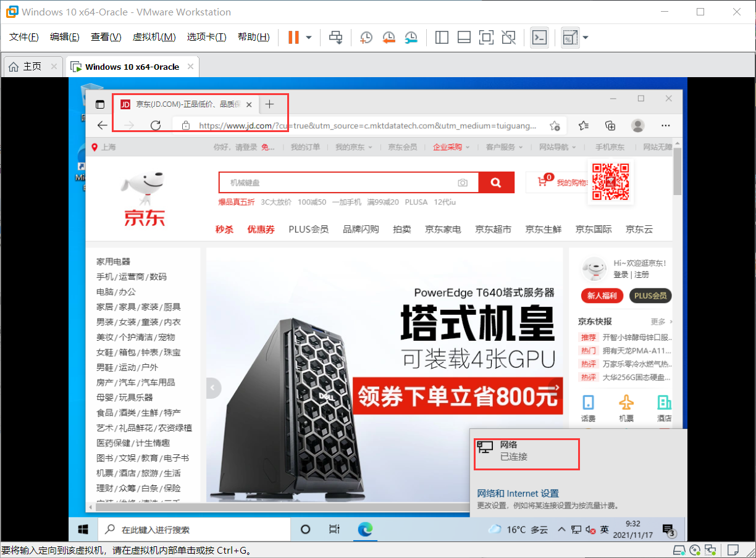Open the Windows Start menu
Viewport: 756px width, 558px height.
pos(82,529)
